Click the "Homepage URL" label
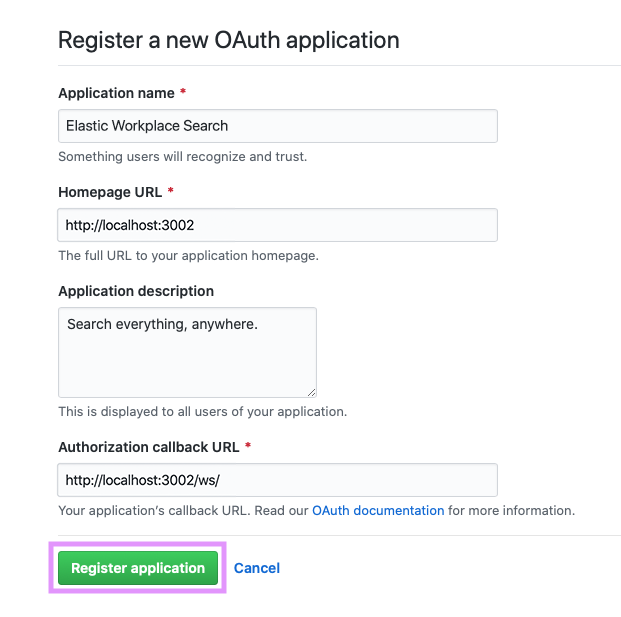The height and width of the screenshot is (617, 621). [x=108, y=191]
